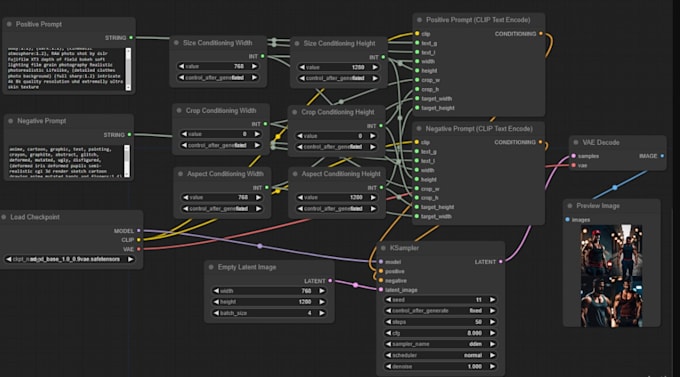Collapse the KSampler node via its title dot

383,248
